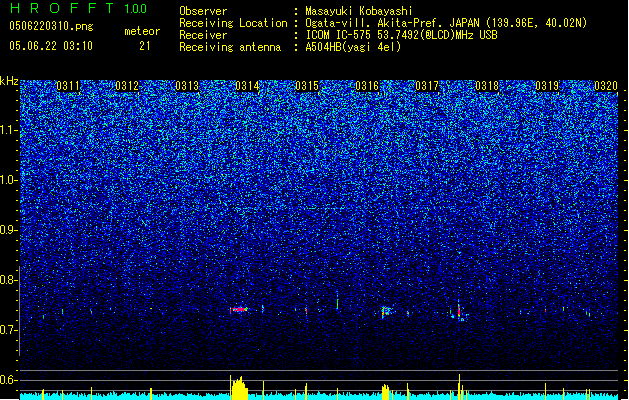Click the 0319 time marker
Image resolution: width=629 pixels, height=400 pixels.
pos(547,86)
